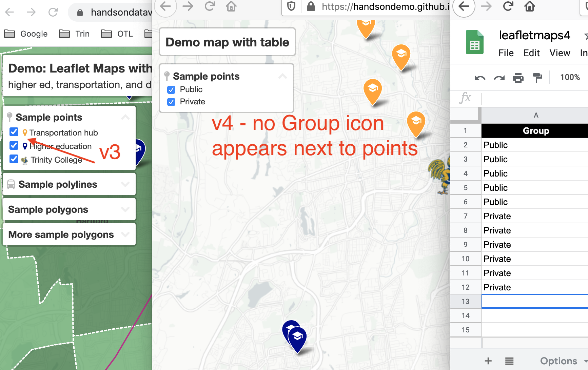The image size is (588, 370).
Task: Open the Options dropdown at bottom right
Action: 558,361
